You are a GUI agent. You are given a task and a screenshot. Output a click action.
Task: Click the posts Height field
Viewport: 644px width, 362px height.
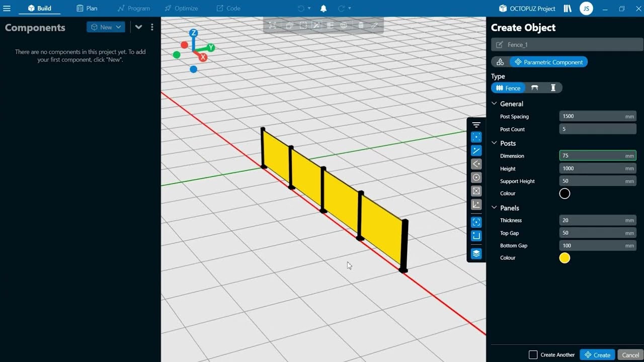[x=598, y=168]
